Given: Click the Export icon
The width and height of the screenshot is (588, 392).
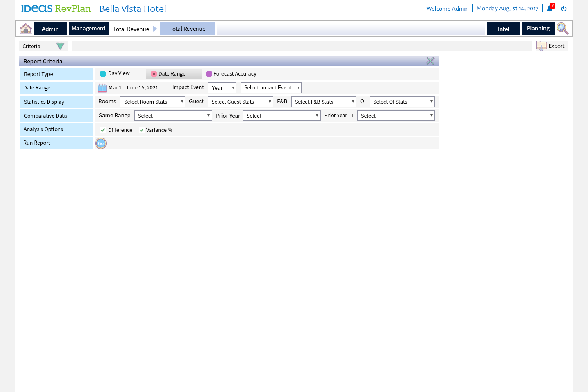Looking at the screenshot, I should click(x=541, y=46).
